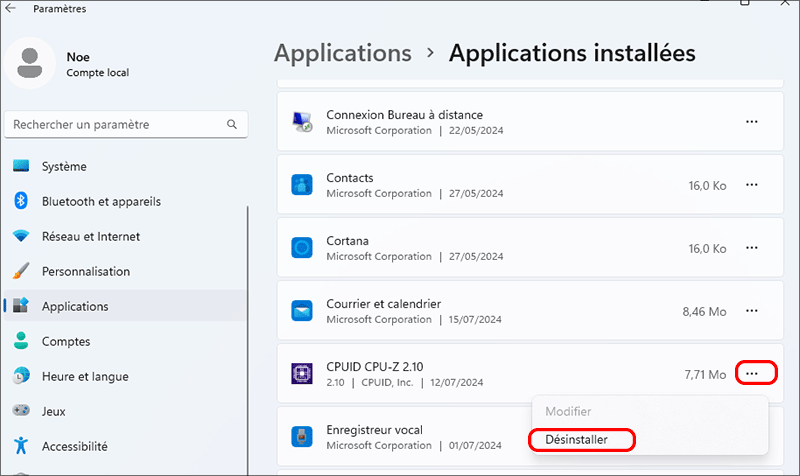Click the 12/07/2024 install date

pos(457,383)
